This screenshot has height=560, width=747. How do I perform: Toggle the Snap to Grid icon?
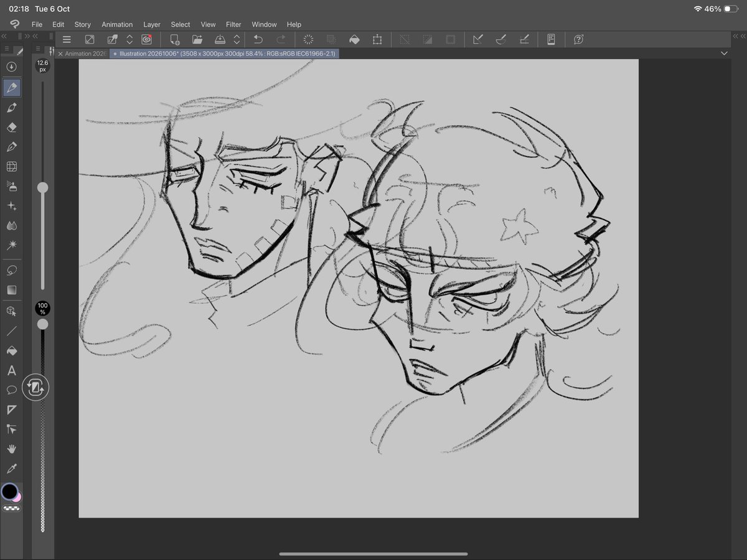point(524,40)
